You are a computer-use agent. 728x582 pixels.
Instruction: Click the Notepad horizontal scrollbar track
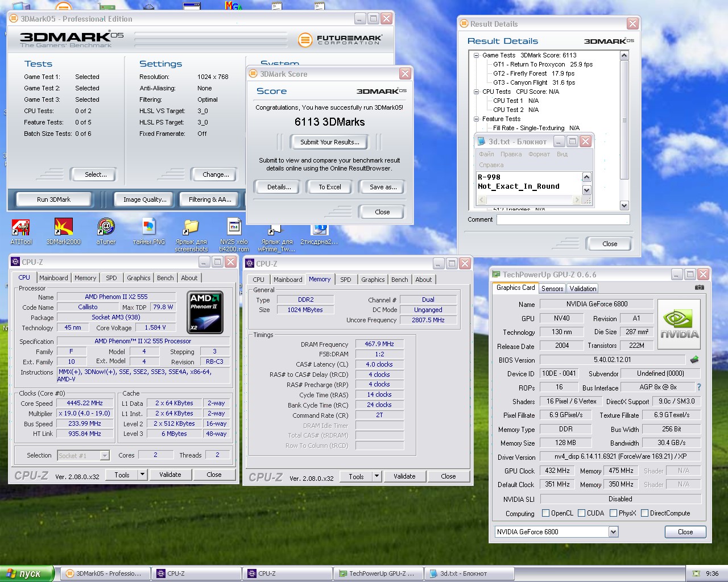click(x=530, y=200)
